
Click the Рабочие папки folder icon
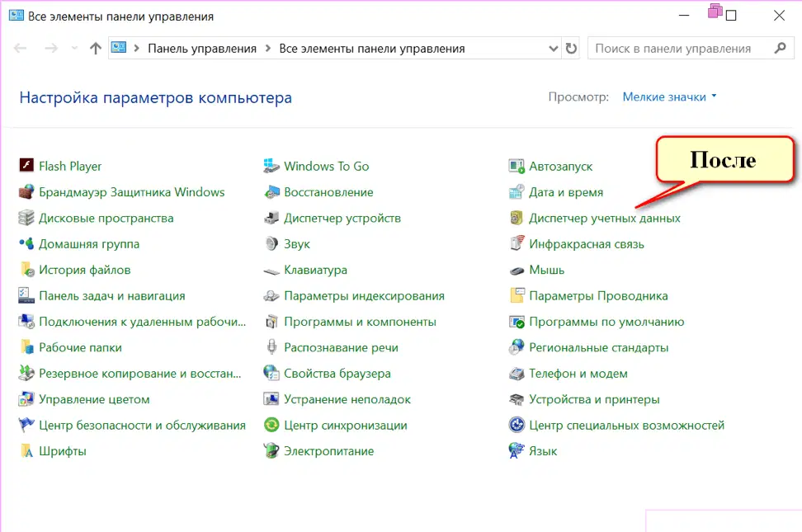[26, 347]
